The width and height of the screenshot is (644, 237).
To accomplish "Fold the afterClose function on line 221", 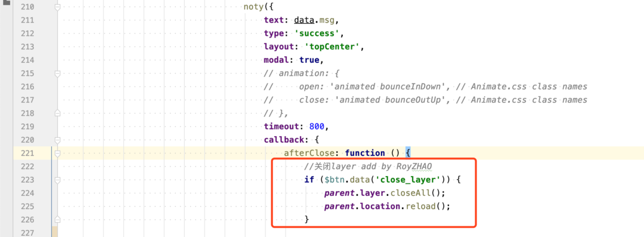I will pyautogui.click(x=57, y=153).
